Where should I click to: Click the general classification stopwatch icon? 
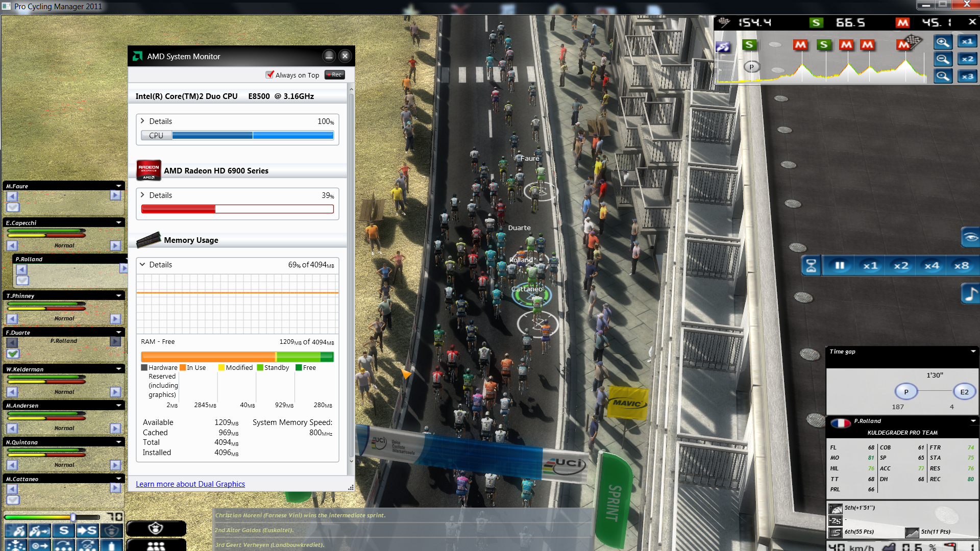[836, 509]
